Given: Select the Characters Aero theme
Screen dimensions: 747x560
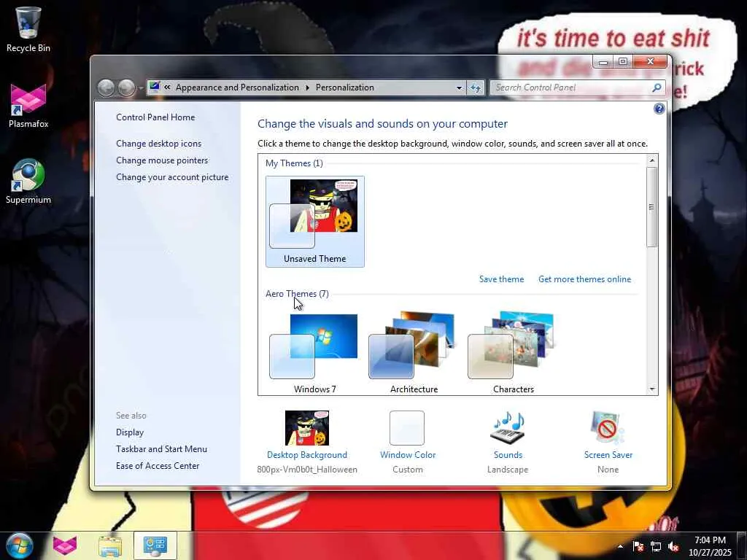Looking at the screenshot, I should [513, 353].
